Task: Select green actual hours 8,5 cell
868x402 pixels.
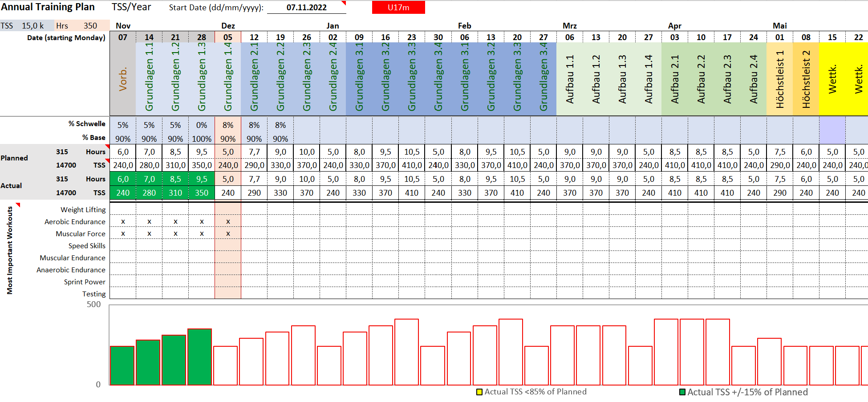Action: (x=175, y=179)
